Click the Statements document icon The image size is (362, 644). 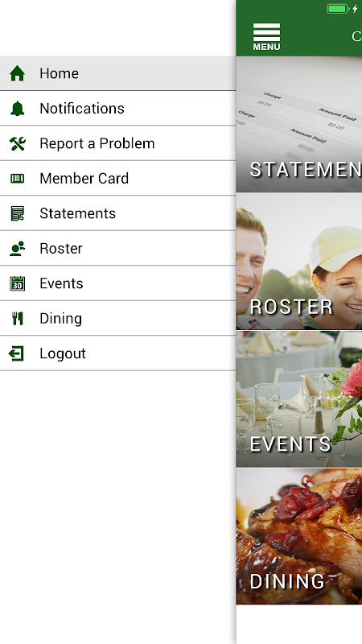(x=17, y=213)
